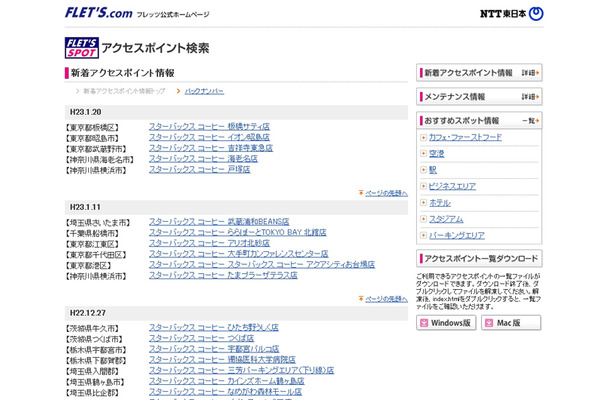Open ホテル category link
Screen dimensions: 610x400
point(440,203)
